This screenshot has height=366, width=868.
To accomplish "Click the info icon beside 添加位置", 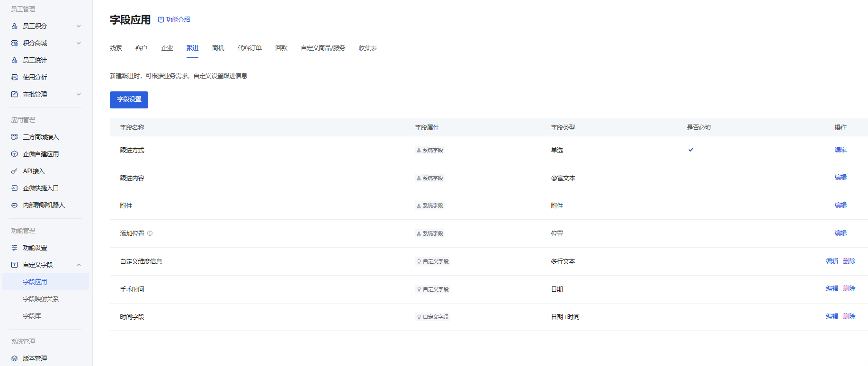I will [150, 233].
